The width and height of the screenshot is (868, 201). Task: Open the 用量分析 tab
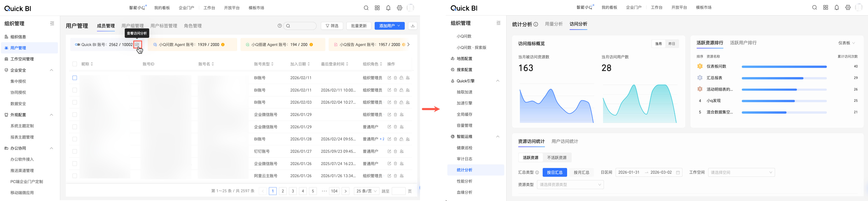(554, 24)
